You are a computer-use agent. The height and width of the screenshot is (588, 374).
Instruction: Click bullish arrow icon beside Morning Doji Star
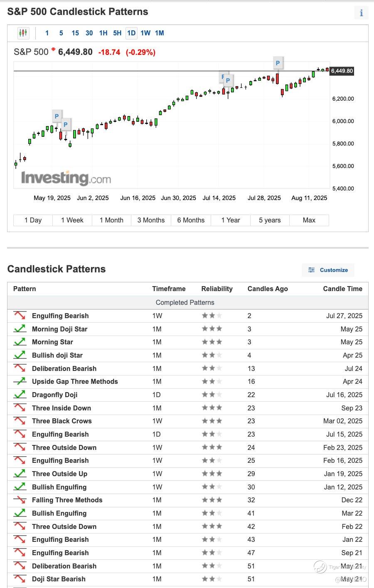20,329
